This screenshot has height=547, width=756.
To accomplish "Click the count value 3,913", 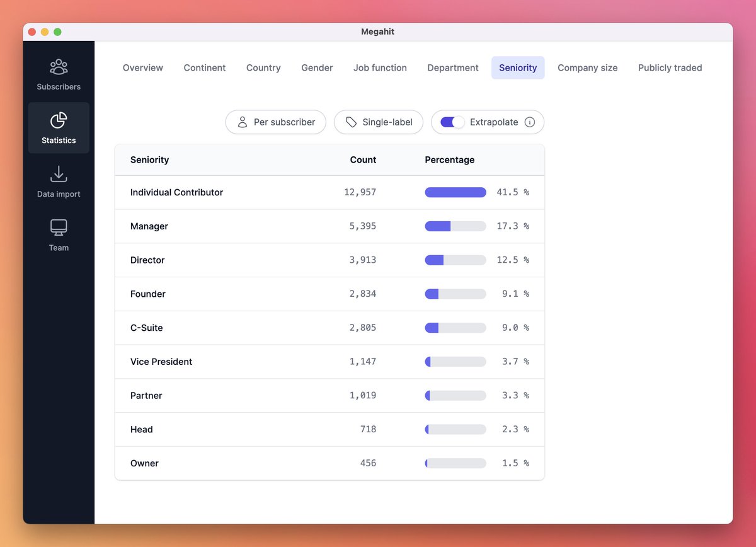I will [363, 260].
